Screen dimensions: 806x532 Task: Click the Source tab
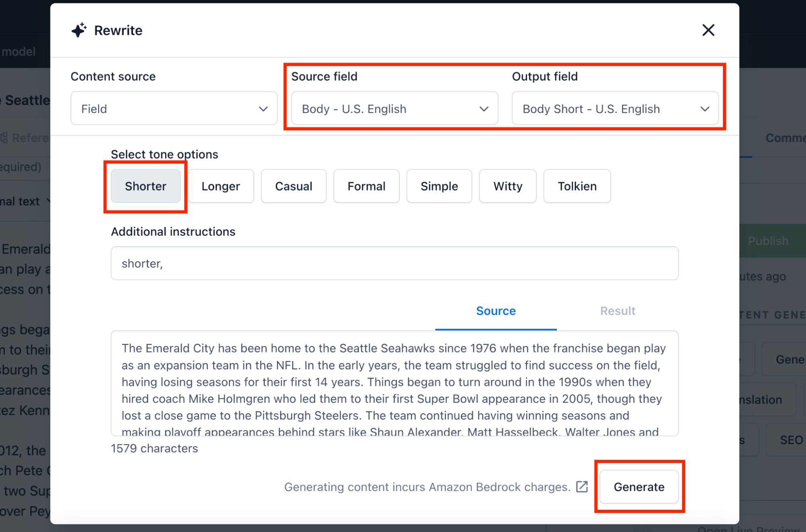pos(497,310)
